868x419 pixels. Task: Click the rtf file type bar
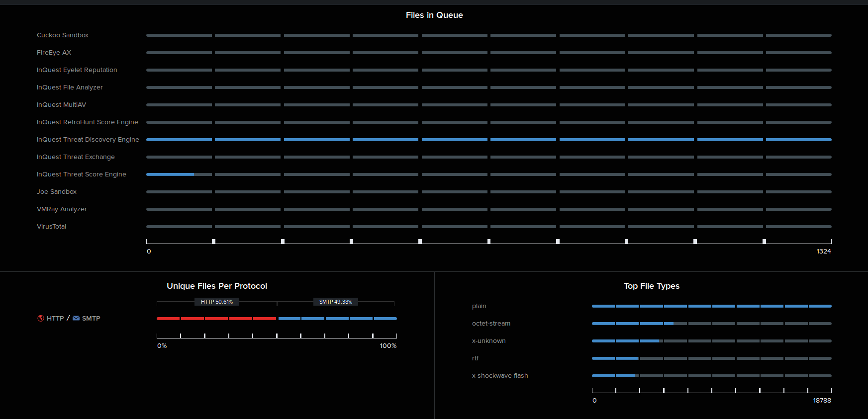pos(712,358)
